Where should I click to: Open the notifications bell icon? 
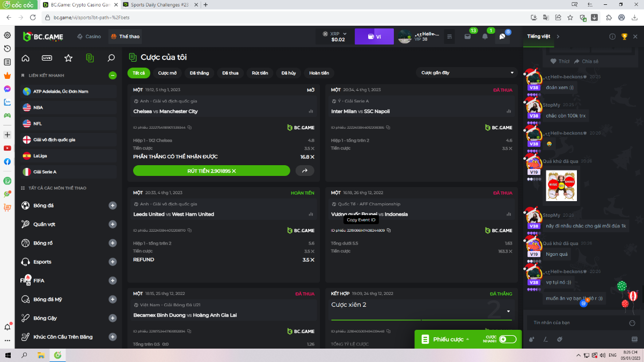[x=485, y=36]
